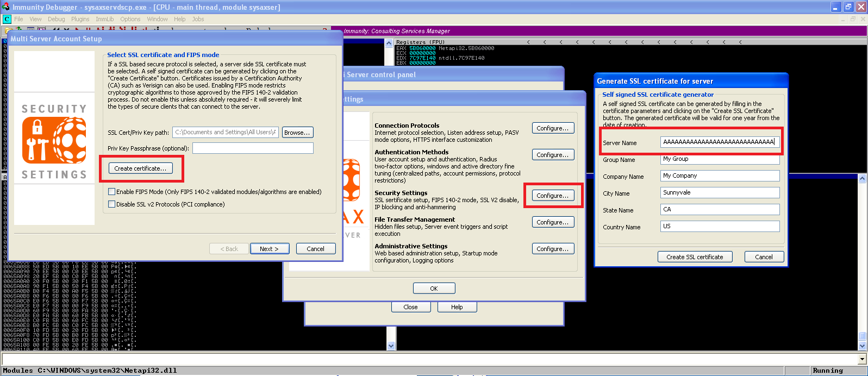Select ECX register value 00000000
Image resolution: width=868 pixels, height=376 pixels.
[422, 53]
